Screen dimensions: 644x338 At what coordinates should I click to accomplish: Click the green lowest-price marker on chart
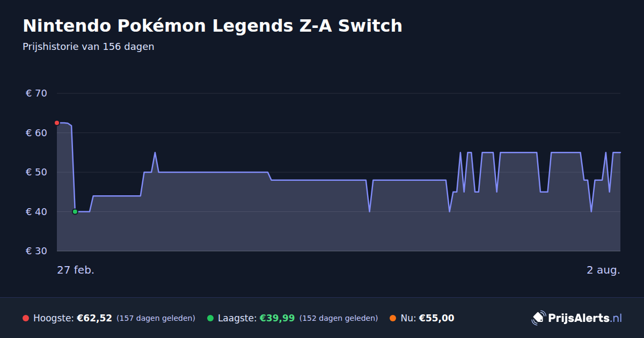[x=75, y=211]
